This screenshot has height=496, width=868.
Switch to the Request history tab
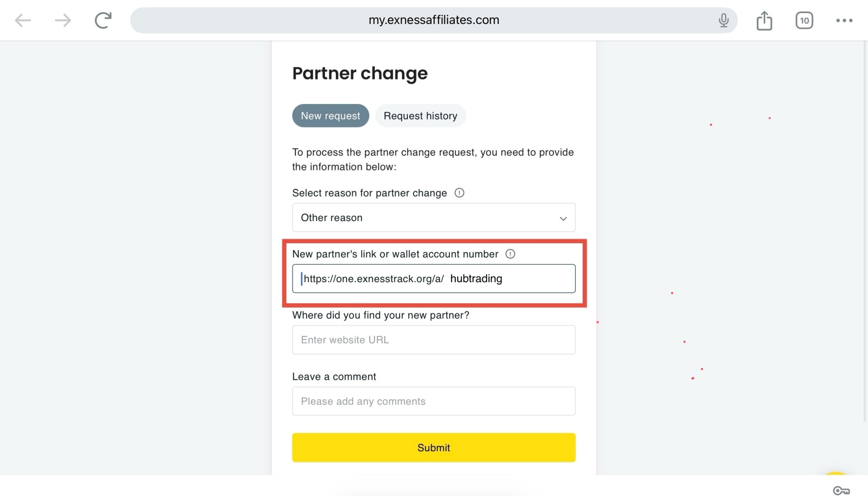pyautogui.click(x=420, y=116)
